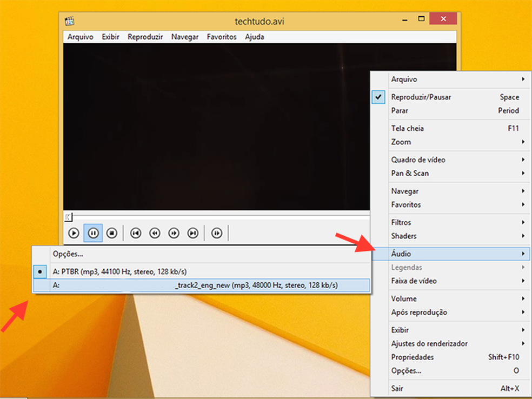Stop playback with the Stop button

(112, 233)
